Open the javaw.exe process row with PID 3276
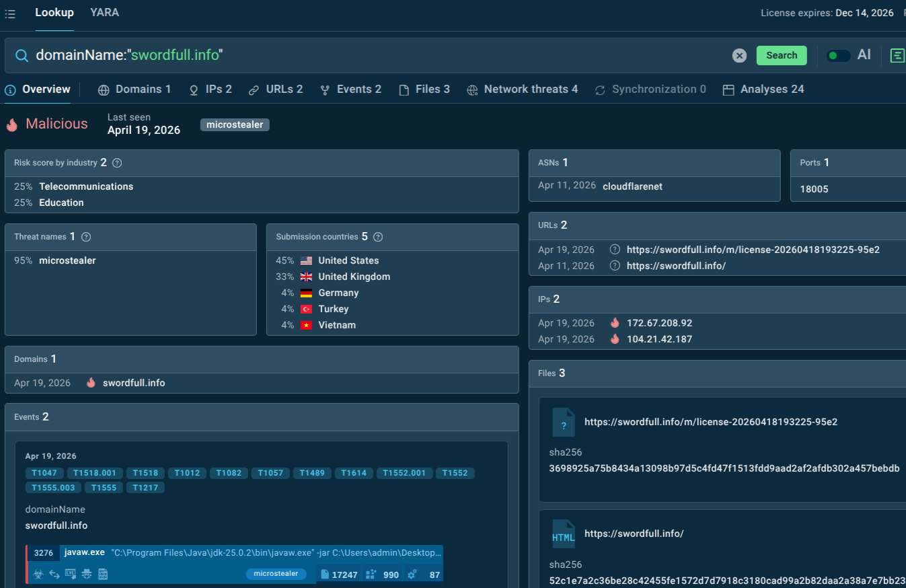This screenshot has height=588, width=906. pos(235,564)
